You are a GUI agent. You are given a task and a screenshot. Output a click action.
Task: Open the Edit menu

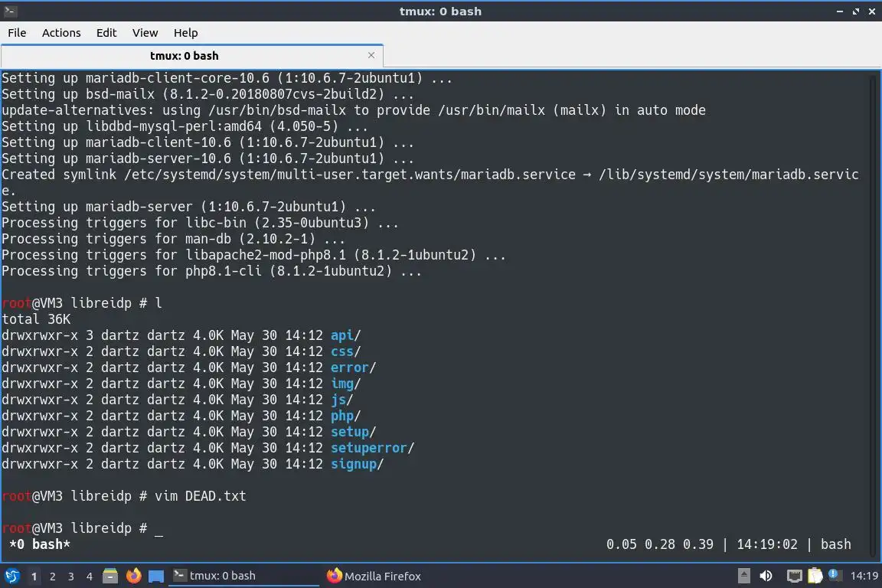106,33
